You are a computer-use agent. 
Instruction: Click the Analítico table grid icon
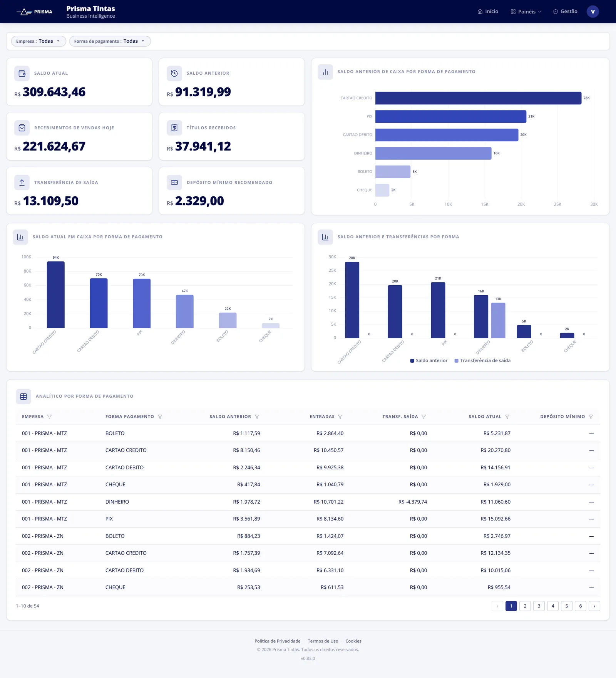(23, 397)
